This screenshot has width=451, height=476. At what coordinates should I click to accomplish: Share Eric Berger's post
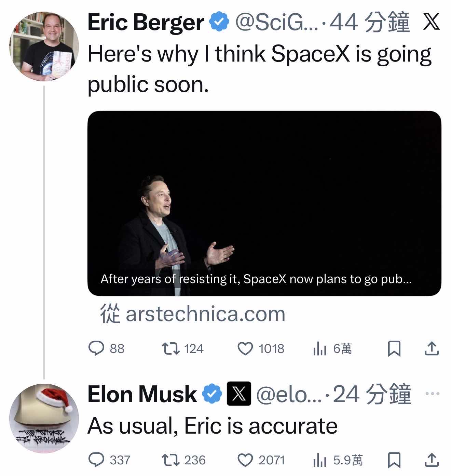[432, 348]
